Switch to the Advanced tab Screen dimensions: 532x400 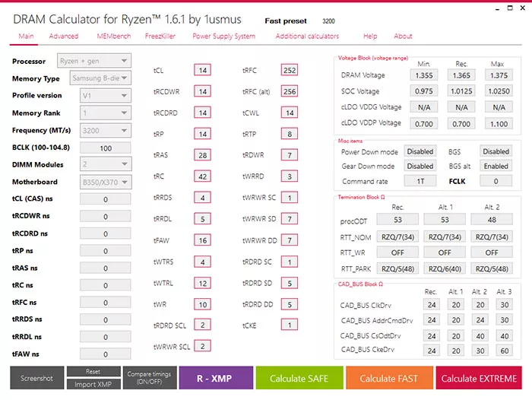[x=63, y=36]
